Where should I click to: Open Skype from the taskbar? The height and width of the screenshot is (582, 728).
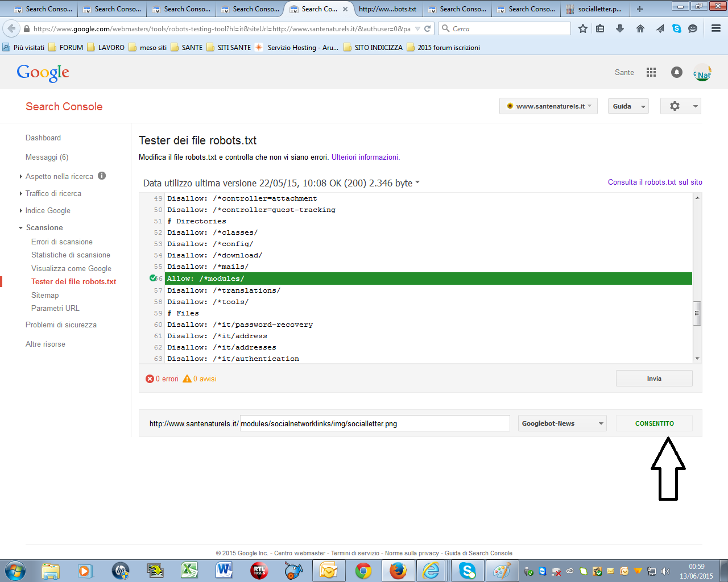tap(468, 571)
